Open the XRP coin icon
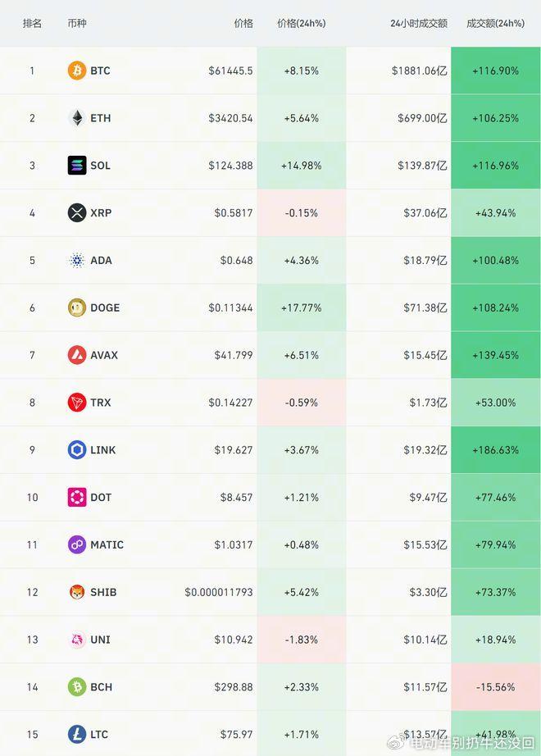Image resolution: width=541 pixels, height=756 pixels. point(77,212)
